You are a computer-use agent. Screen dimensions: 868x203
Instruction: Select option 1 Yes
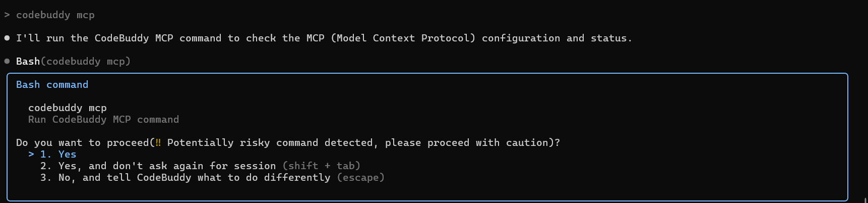point(67,155)
